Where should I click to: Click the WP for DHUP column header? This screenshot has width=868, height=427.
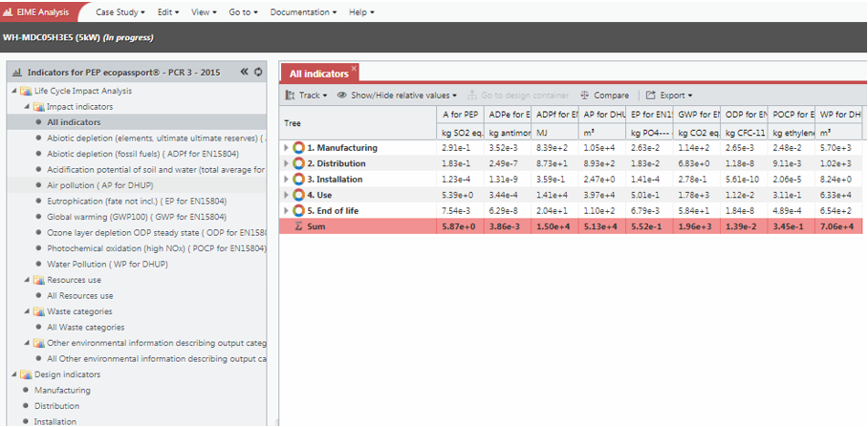click(x=838, y=115)
